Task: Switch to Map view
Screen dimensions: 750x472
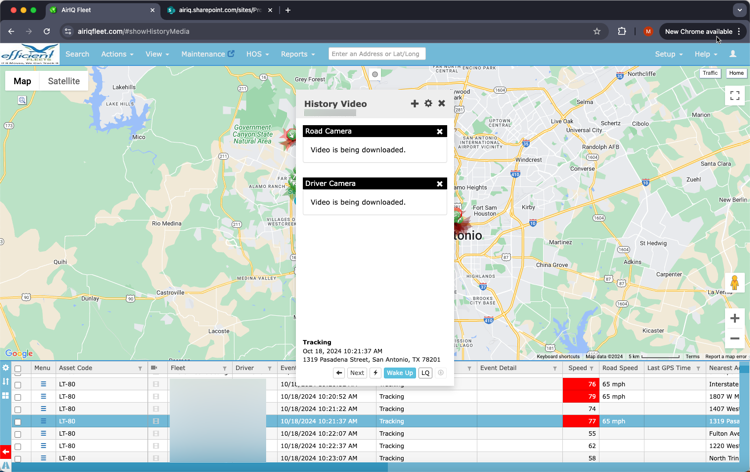Action: tap(22, 81)
